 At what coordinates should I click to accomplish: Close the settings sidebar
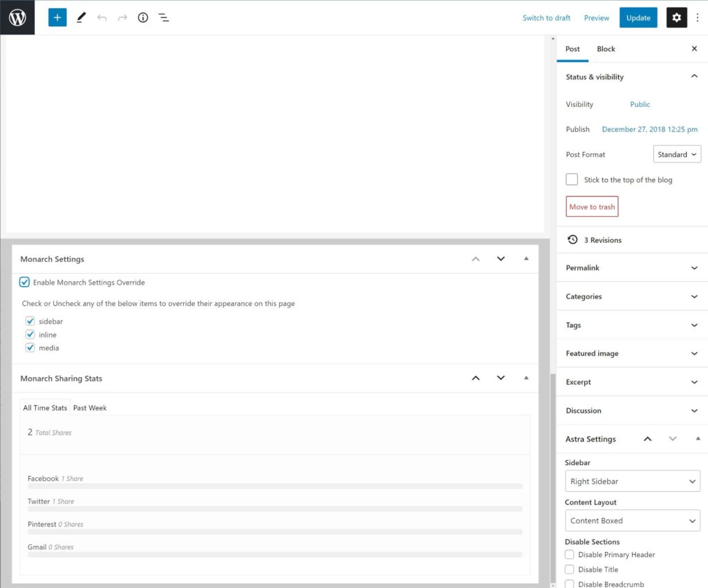pyautogui.click(x=694, y=48)
